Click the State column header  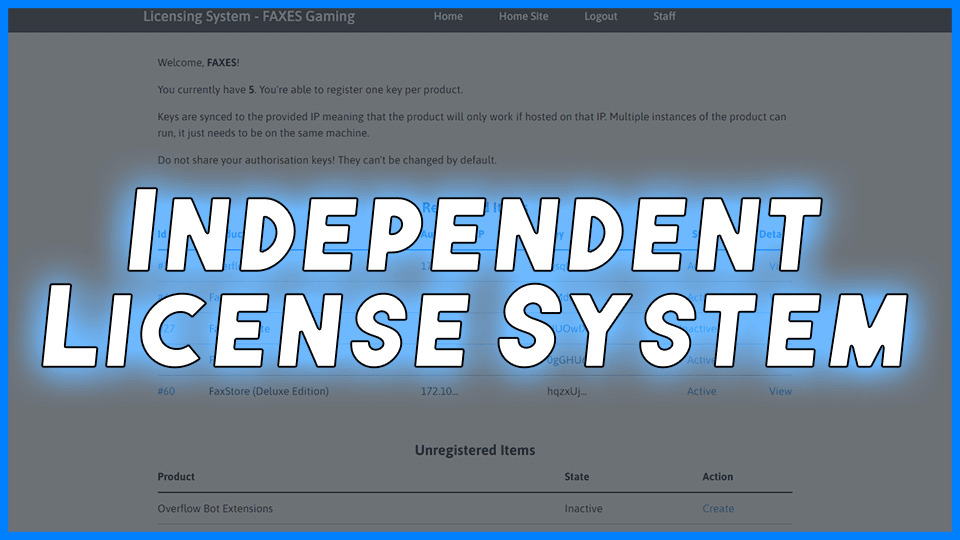point(577,477)
